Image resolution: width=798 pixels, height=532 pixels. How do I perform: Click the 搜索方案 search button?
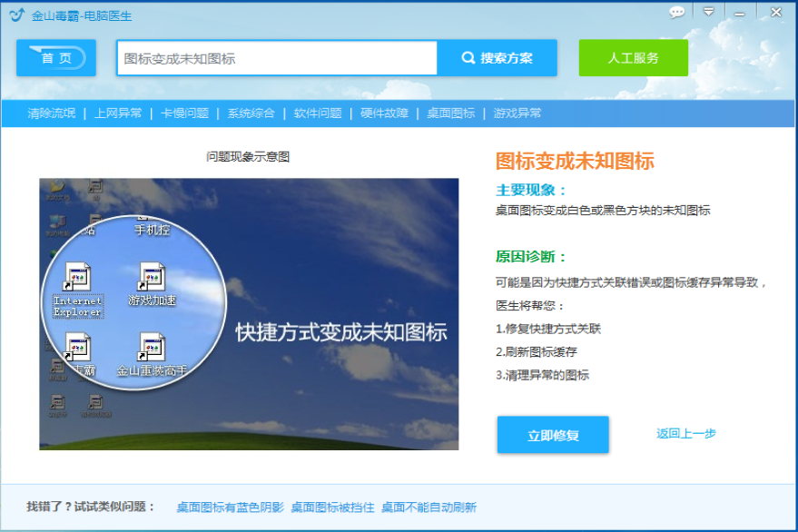(498, 58)
